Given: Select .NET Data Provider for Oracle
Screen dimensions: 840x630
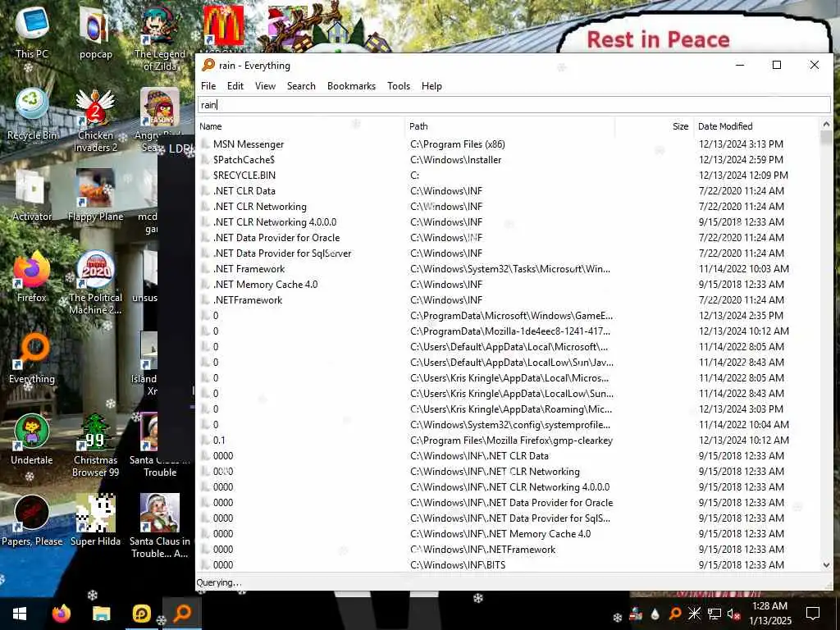Looking at the screenshot, I should 508,237.
